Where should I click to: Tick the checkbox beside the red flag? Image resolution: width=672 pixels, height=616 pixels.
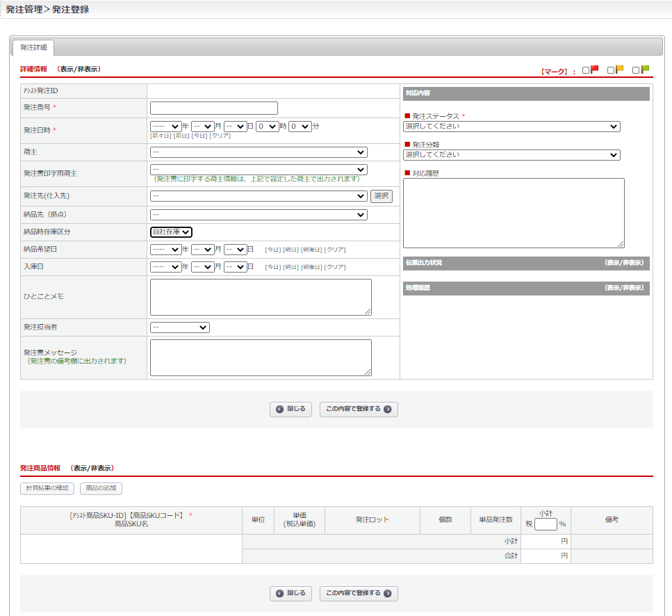coord(586,70)
